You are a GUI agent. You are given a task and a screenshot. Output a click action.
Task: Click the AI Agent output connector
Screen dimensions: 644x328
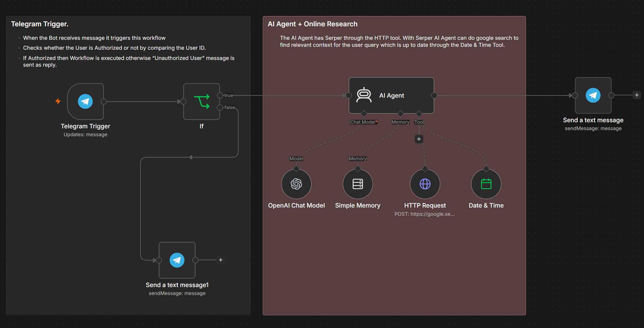pyautogui.click(x=434, y=95)
